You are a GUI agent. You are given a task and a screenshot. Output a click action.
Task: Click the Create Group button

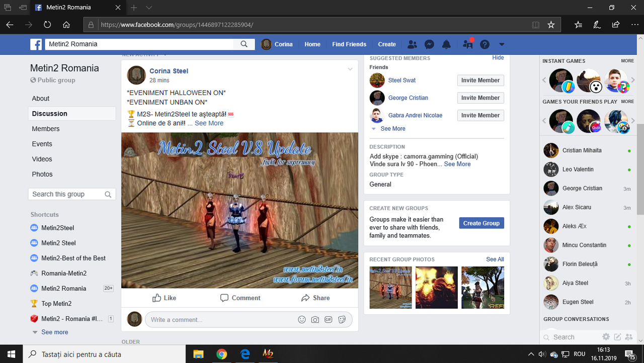pos(481,223)
